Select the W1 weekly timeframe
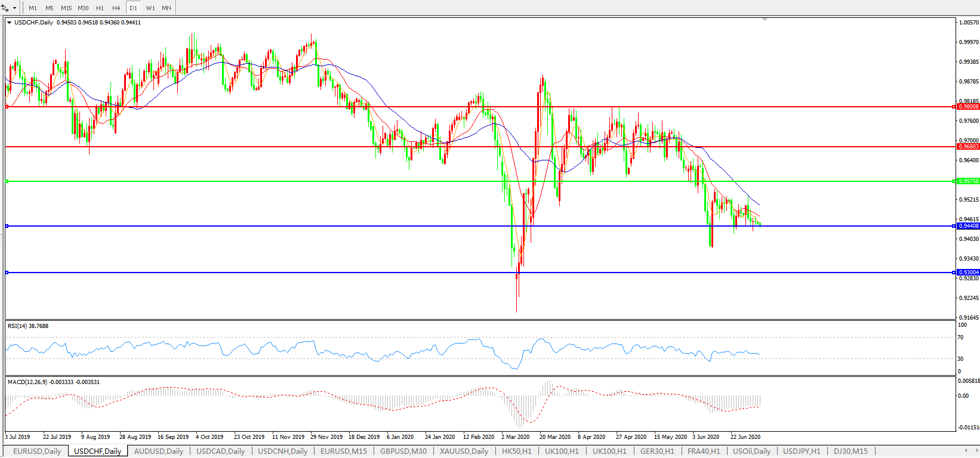The image size is (980, 458). coord(150,8)
